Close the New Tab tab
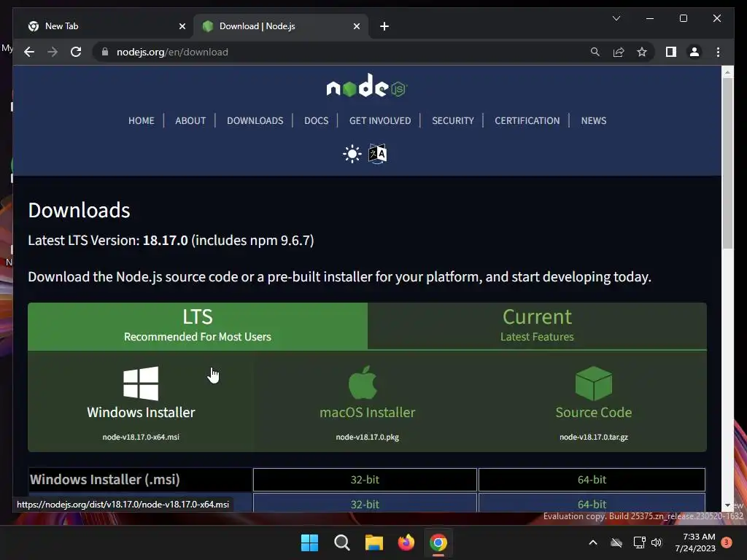The height and width of the screenshot is (560, 747). coord(182,26)
